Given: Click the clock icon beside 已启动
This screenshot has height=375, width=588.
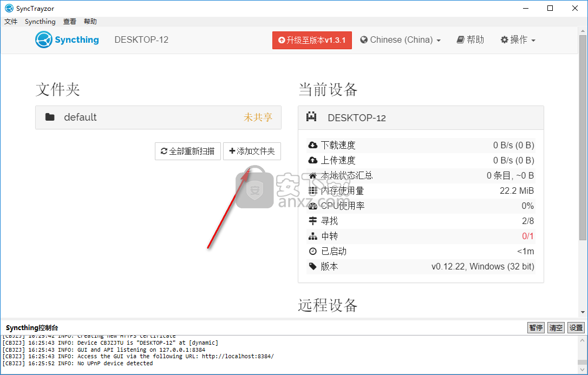Looking at the screenshot, I should pos(313,252).
